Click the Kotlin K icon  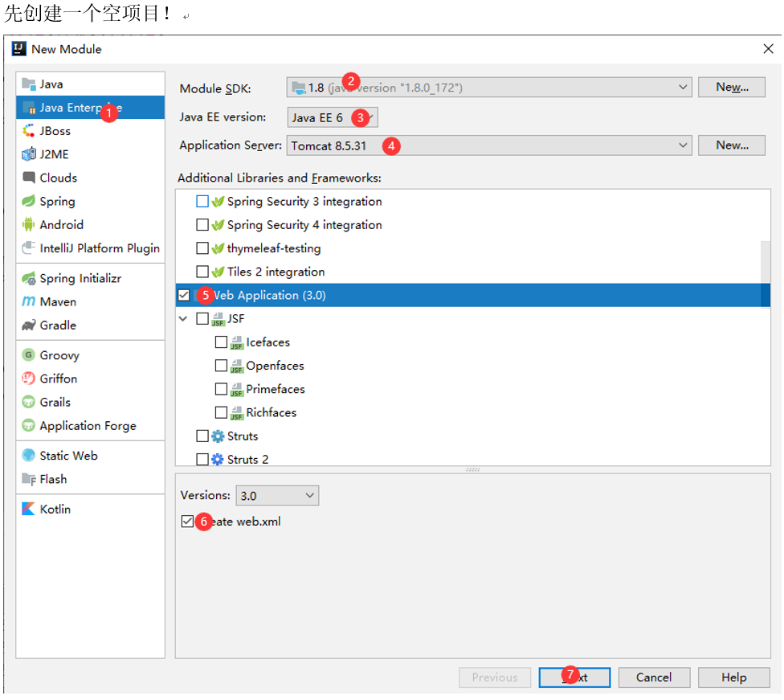point(28,509)
